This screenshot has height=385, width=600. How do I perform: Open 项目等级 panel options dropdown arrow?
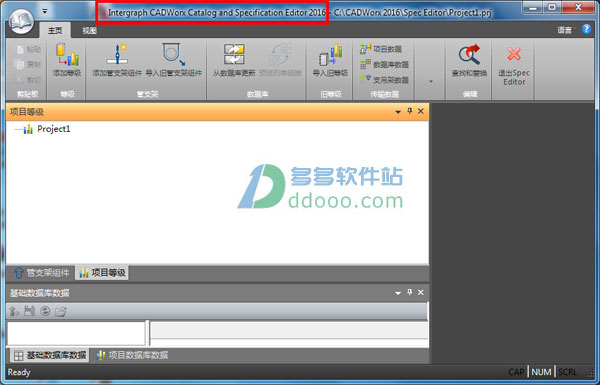(x=398, y=112)
